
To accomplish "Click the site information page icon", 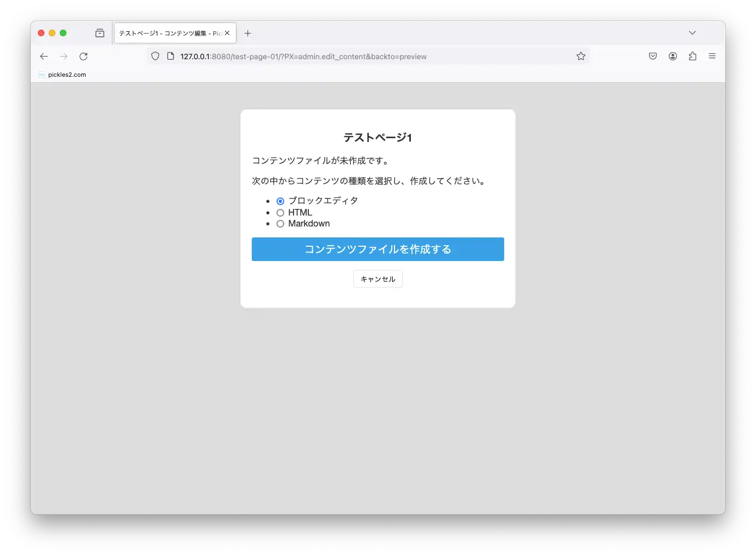I will pos(171,56).
